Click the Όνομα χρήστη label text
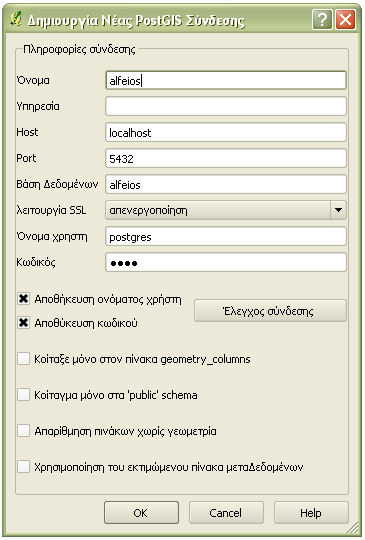 pyautogui.click(x=52, y=237)
